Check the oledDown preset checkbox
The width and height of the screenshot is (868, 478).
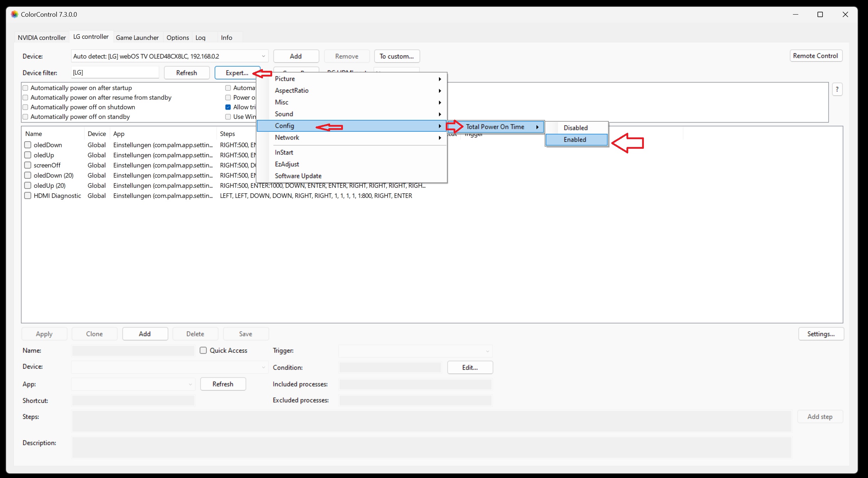pos(28,145)
